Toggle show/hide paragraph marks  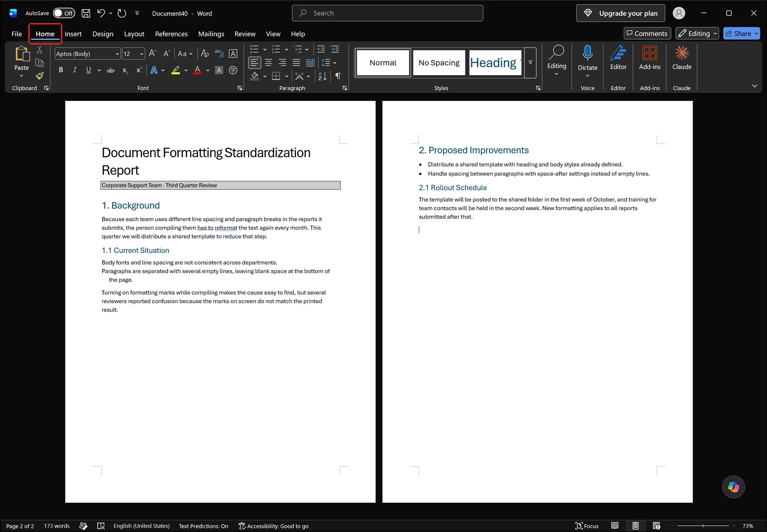(338, 76)
